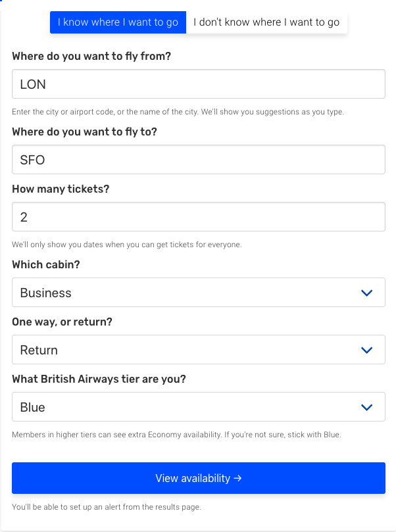Image resolution: width=396 pixels, height=532 pixels.
Task: Click the note about setting up an alert
Action: point(106,507)
